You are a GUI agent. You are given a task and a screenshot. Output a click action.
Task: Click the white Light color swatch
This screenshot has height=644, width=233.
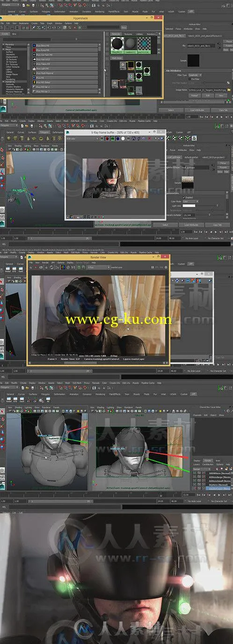coord(189,206)
